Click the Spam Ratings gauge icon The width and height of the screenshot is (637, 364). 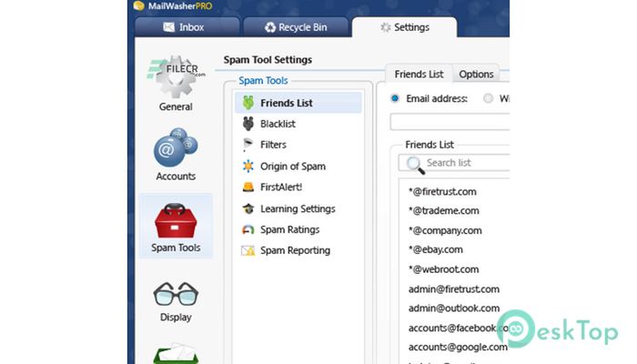coord(248,230)
